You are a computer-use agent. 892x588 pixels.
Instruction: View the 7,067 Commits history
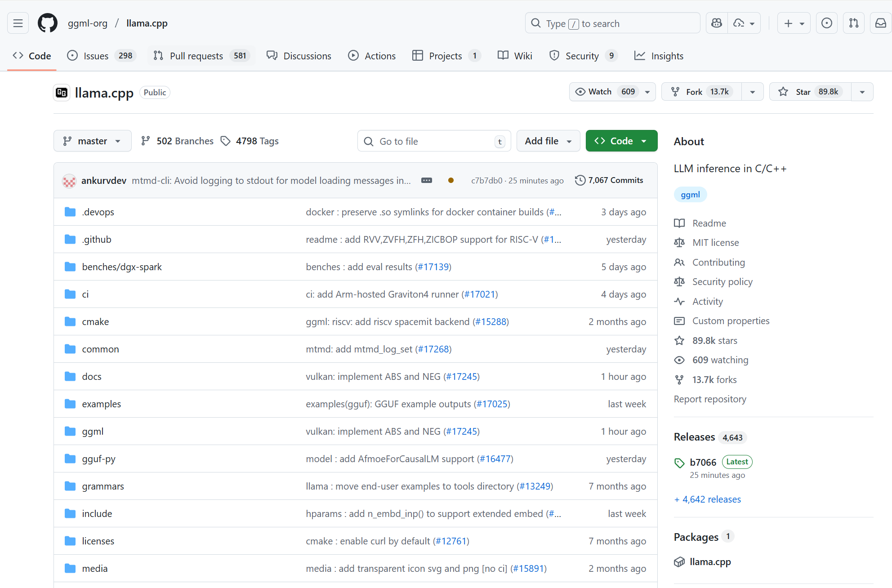tap(609, 180)
